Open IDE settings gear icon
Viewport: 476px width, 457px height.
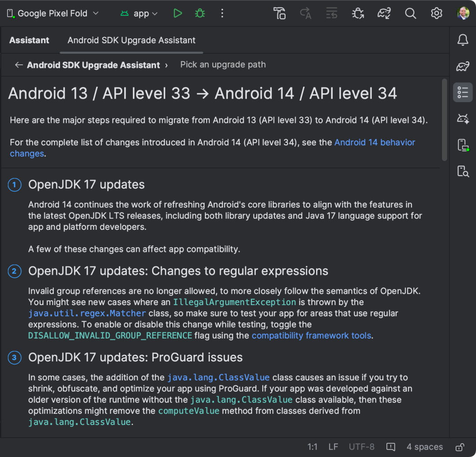click(436, 13)
